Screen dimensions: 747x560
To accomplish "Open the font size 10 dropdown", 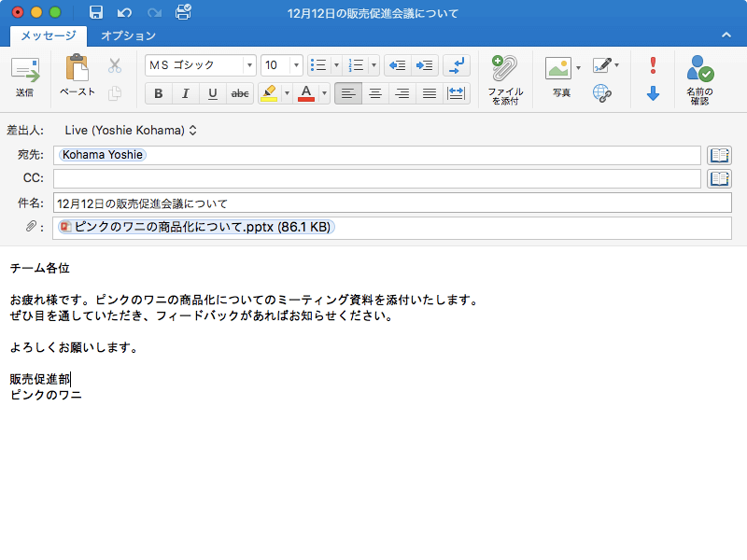I will [296, 65].
